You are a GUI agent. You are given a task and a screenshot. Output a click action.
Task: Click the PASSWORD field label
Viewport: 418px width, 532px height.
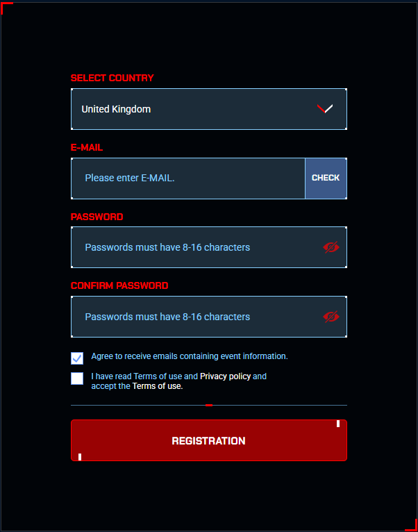click(x=97, y=217)
